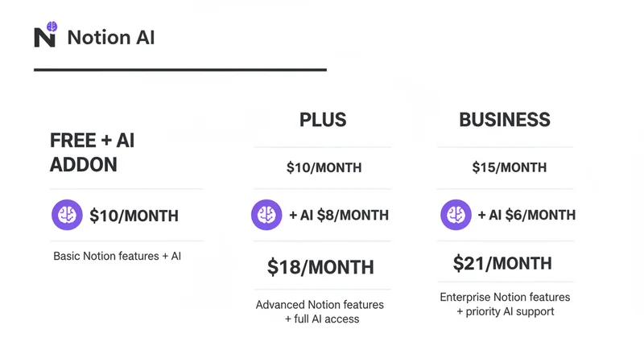Click the $15/MONTH base price under BUSINESS
644x362 pixels.
(x=509, y=168)
